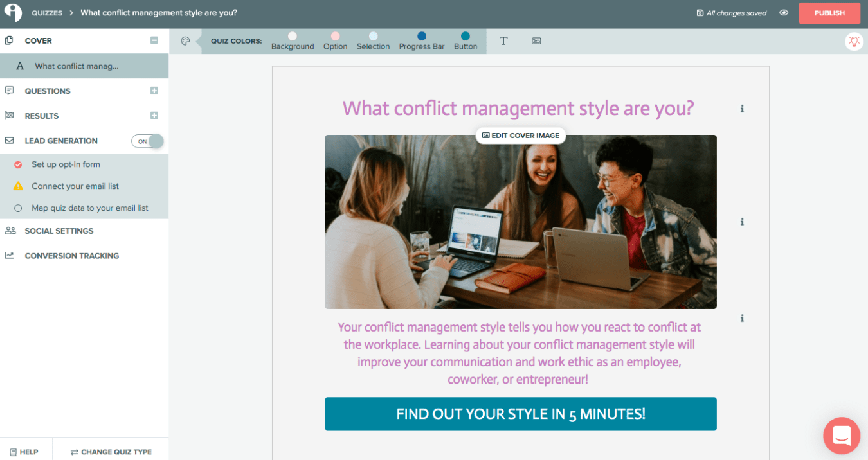Open the lightbulb tips icon
The width and height of the screenshot is (868, 460).
(x=854, y=41)
